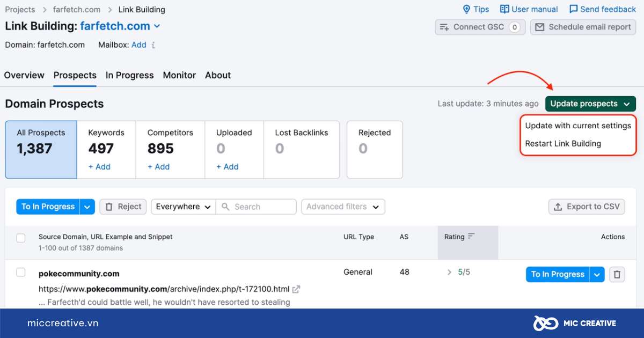The image size is (644, 338).
Task: Move pokecommunity.com To In Progress
Action: point(558,274)
